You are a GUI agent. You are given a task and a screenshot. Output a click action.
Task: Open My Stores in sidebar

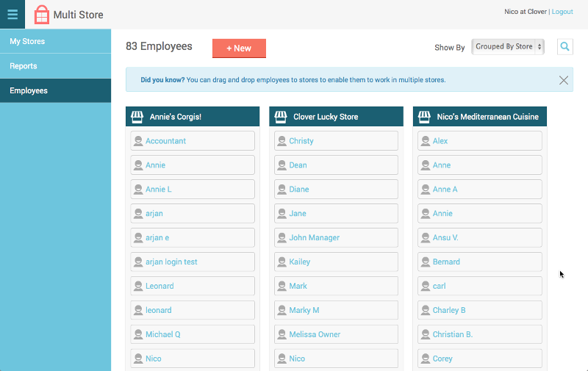click(27, 42)
